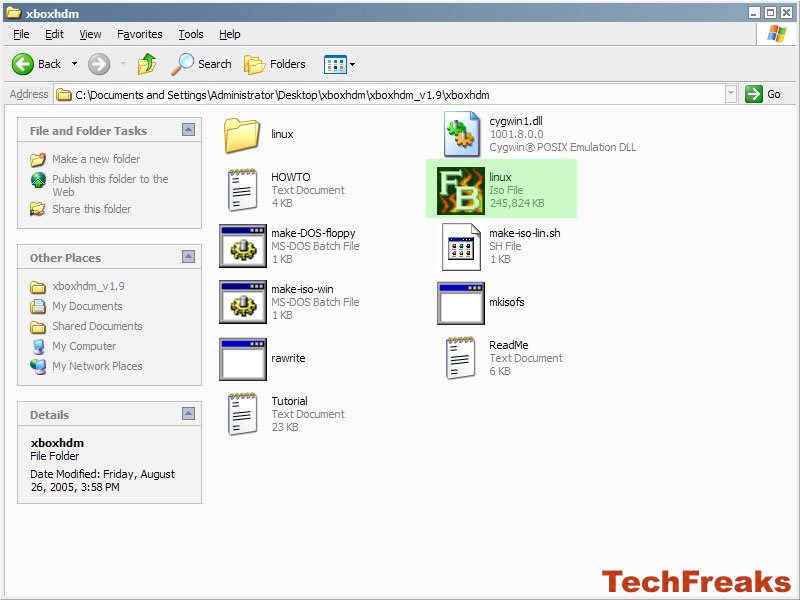Collapse the Details panel
The width and height of the screenshot is (800, 600).
(188, 413)
